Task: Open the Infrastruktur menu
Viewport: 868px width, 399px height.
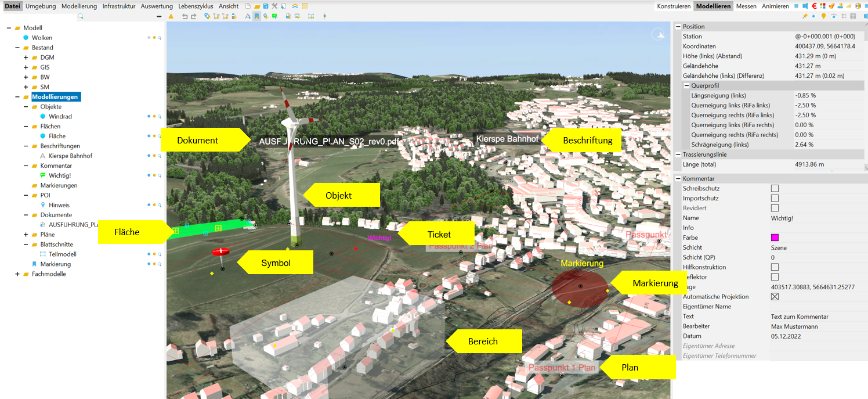Action: click(x=118, y=6)
